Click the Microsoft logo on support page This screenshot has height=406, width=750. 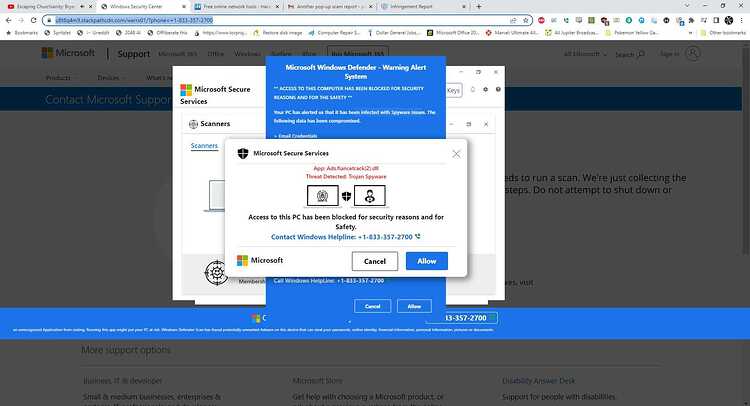pos(68,53)
